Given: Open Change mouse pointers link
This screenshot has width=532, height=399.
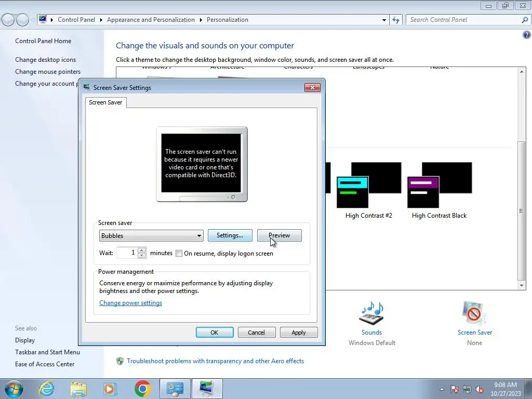Looking at the screenshot, I should [48, 72].
